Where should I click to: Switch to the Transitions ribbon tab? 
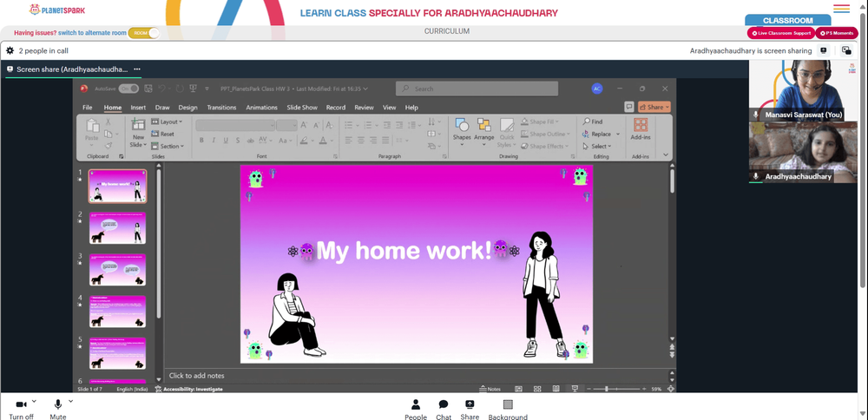pos(221,108)
